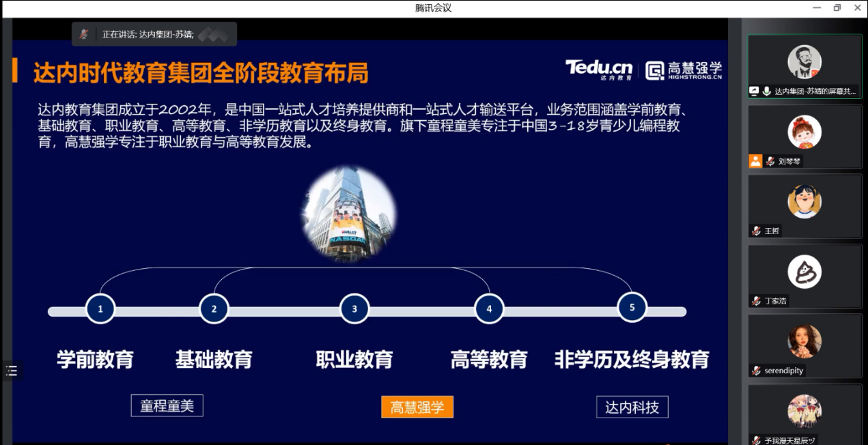This screenshot has height=445, width=868.
Task: Restore down the 腾讯会议 window
Action: pyautogui.click(x=837, y=8)
